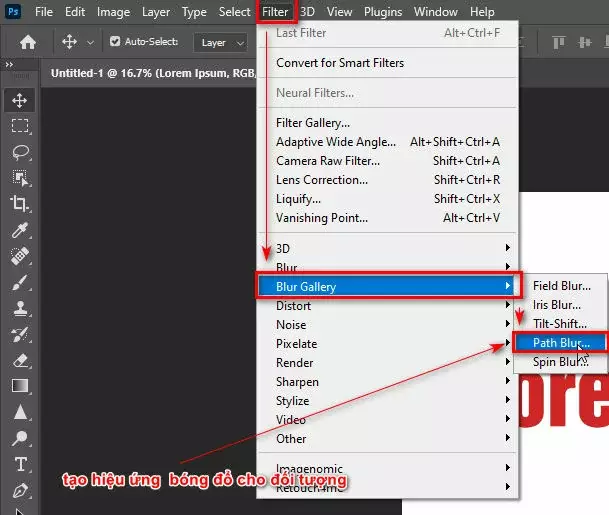Open the Image menu
The width and height of the screenshot is (609, 515).
[113, 12]
